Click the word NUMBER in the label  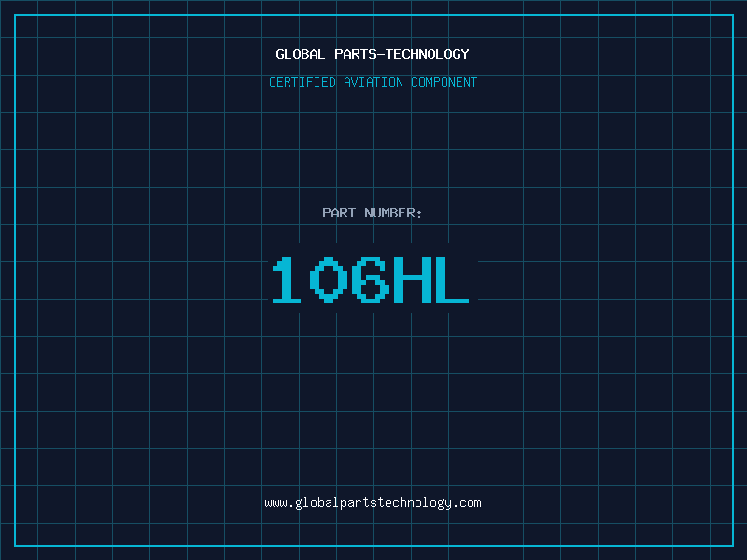point(389,213)
